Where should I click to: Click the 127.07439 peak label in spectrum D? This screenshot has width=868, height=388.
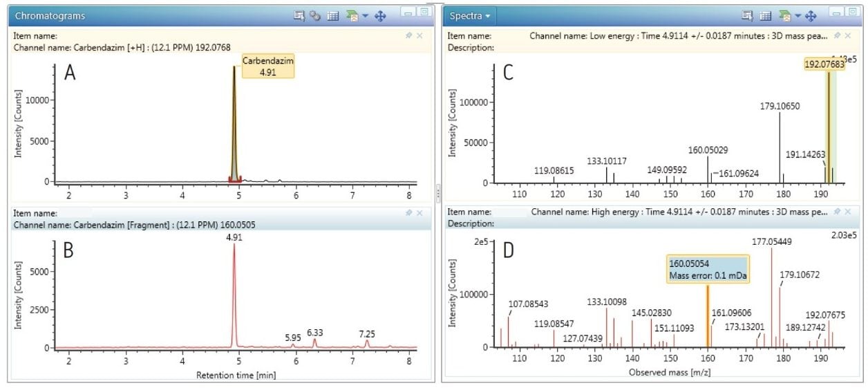pyautogui.click(x=583, y=338)
